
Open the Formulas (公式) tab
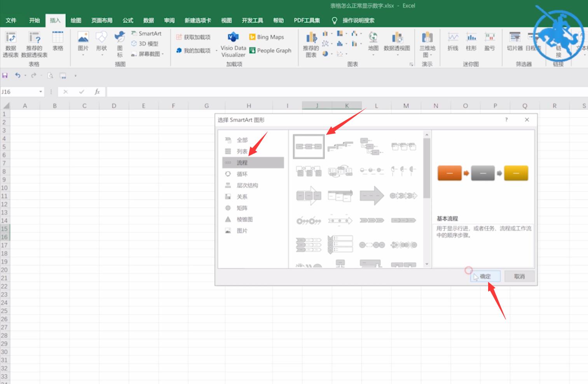(x=128, y=20)
